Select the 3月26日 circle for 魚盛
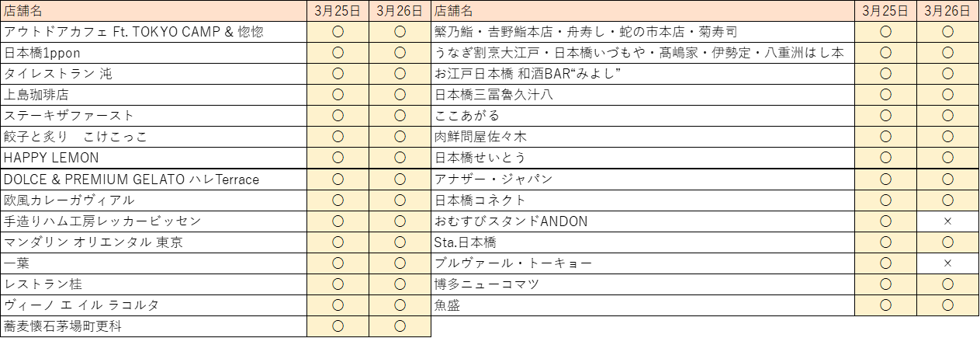 tap(947, 305)
